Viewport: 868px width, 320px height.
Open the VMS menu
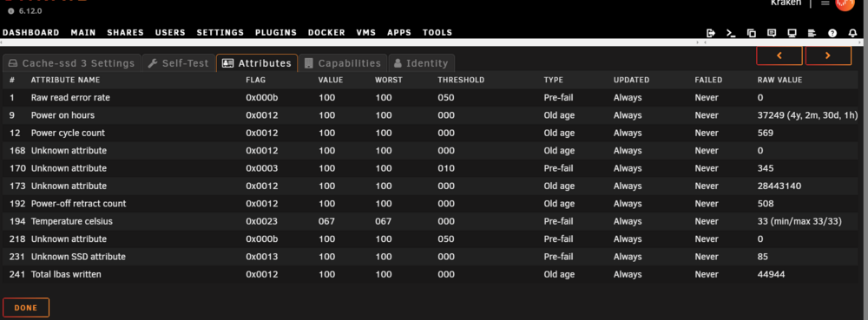pos(366,33)
